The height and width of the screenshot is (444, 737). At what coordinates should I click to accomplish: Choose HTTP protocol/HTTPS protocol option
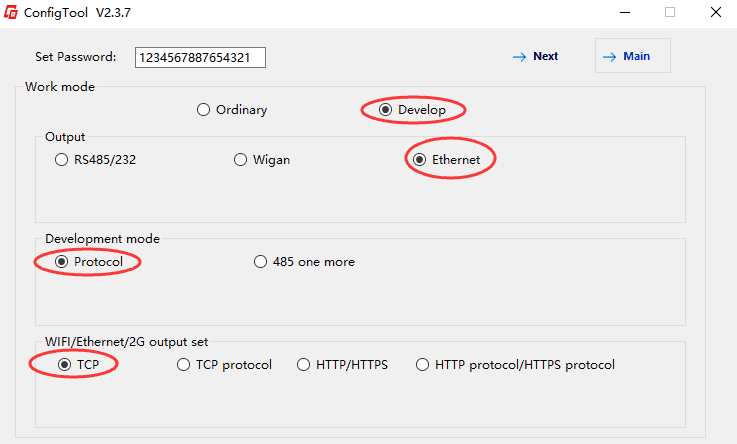(423, 365)
